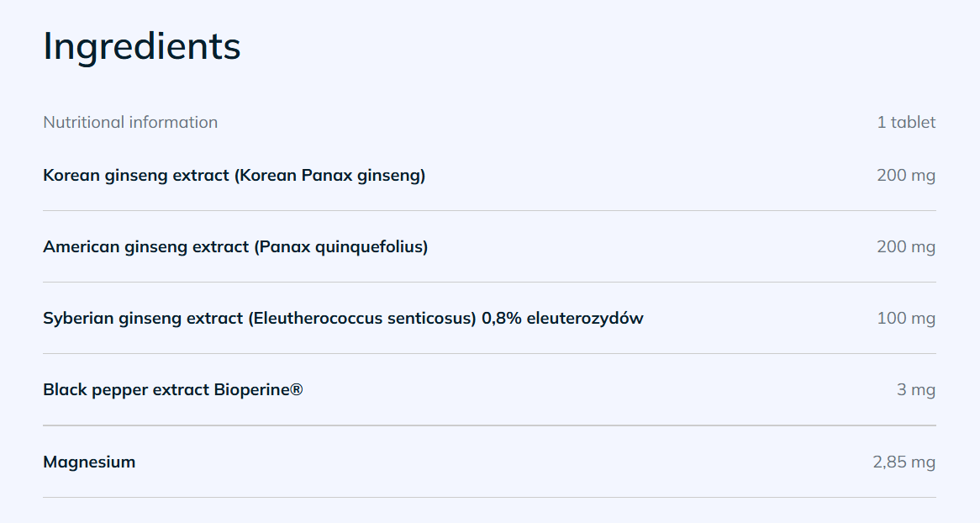Click the word American in second row

tap(82, 247)
